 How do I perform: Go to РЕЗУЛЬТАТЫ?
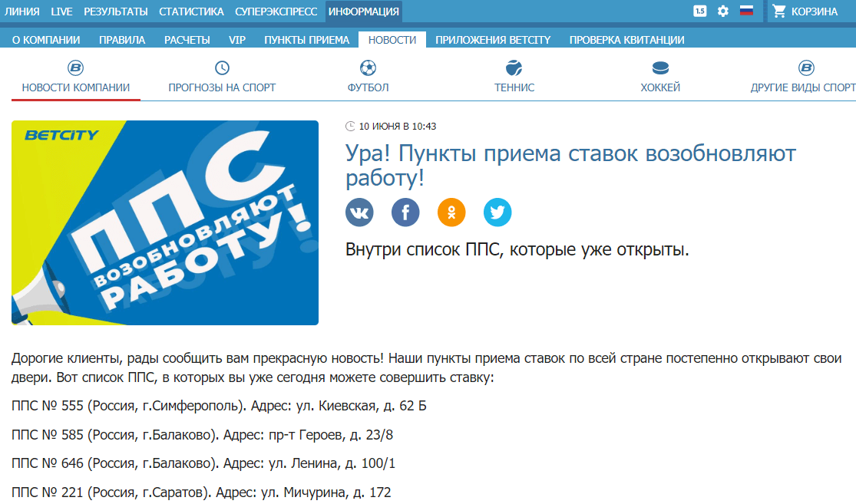tap(116, 12)
